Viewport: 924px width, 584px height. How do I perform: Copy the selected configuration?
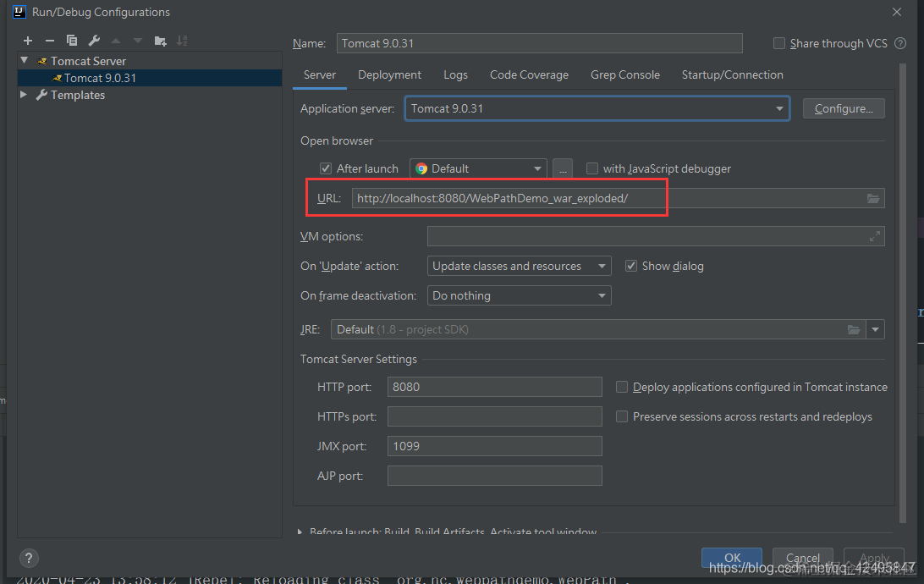[x=72, y=41]
